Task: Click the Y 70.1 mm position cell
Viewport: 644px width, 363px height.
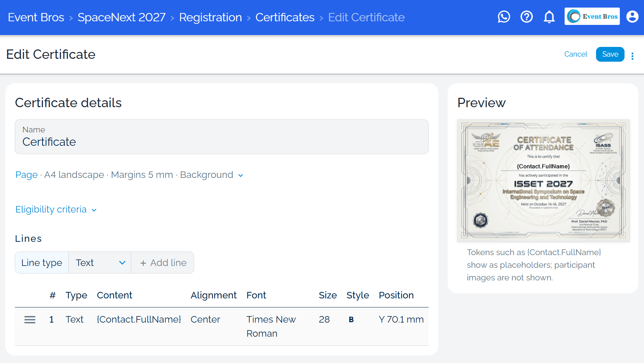Action: [x=401, y=319]
